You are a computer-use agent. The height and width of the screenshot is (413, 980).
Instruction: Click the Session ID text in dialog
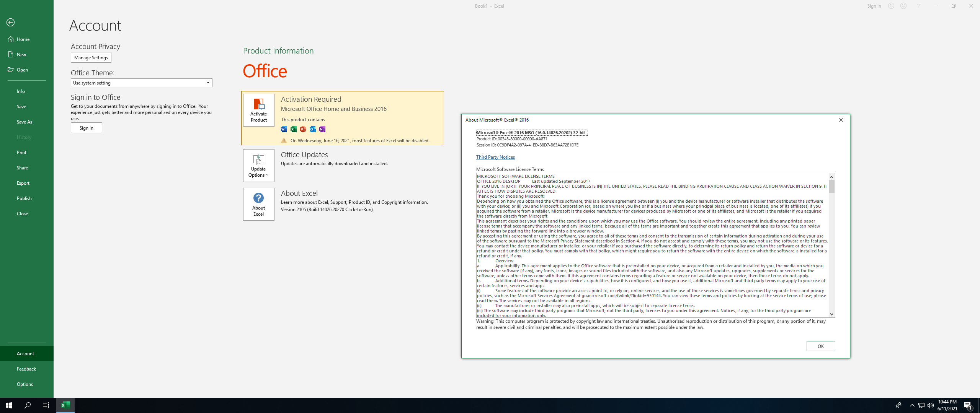(x=528, y=145)
